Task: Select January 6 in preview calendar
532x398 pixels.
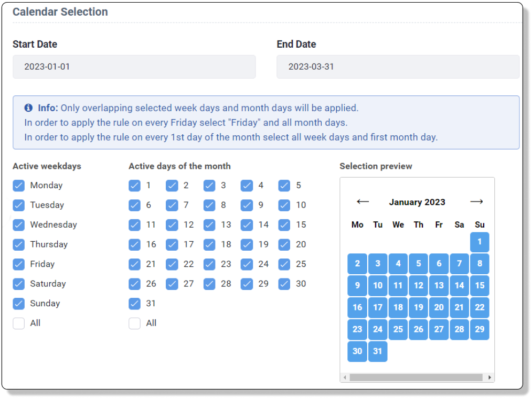Action: click(x=439, y=263)
